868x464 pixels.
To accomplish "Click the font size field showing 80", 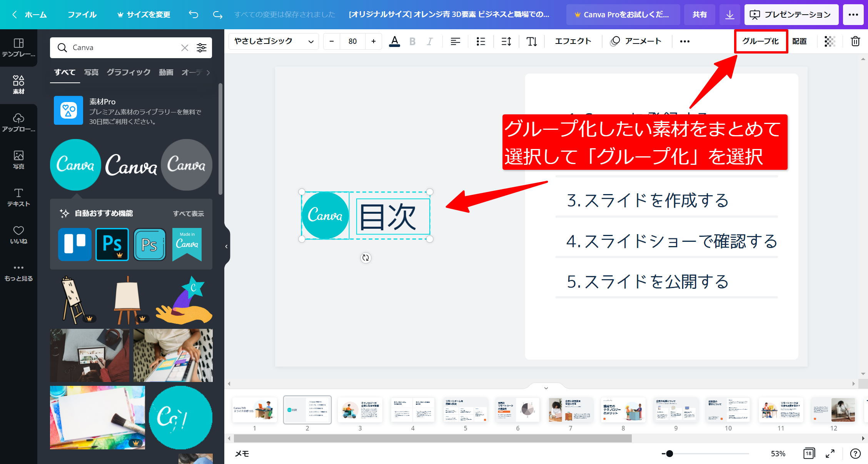I will [352, 41].
